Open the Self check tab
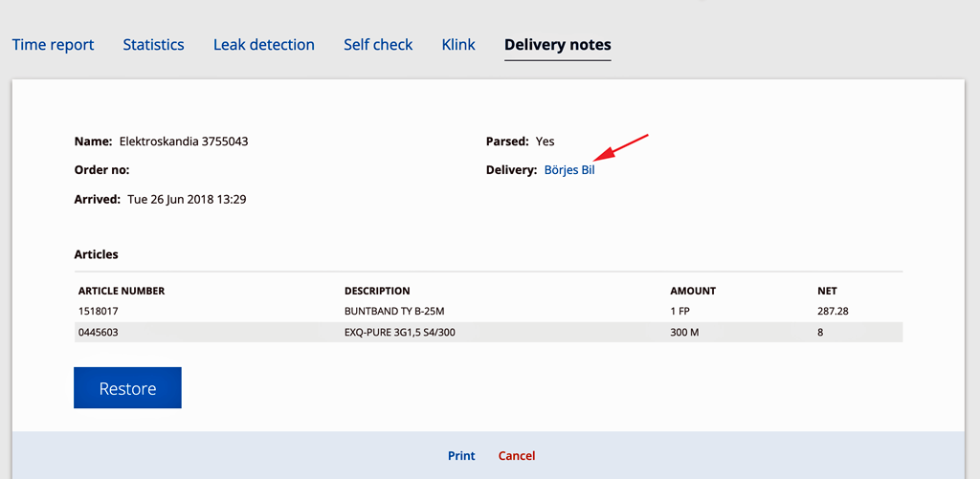Screen dimensions: 980x479 pos(378,45)
